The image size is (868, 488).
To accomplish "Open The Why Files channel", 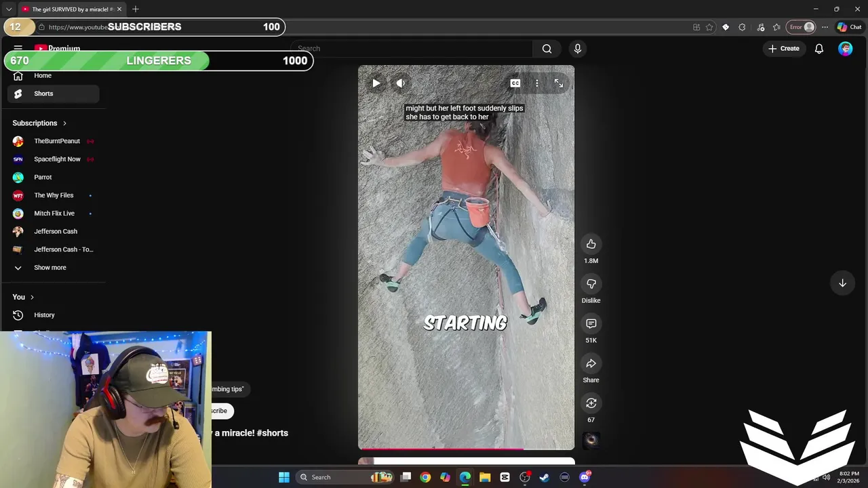I will 54,195.
